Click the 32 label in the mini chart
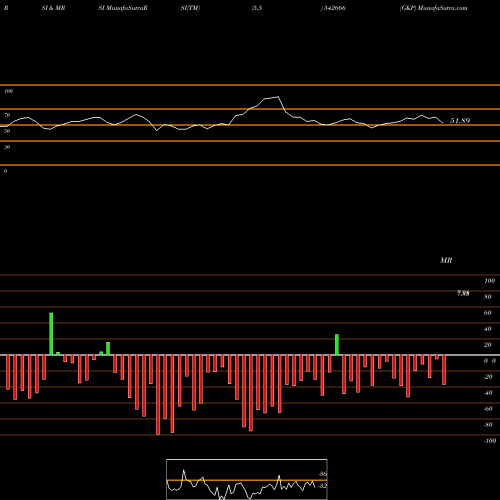500x500 pixels. [322, 486]
